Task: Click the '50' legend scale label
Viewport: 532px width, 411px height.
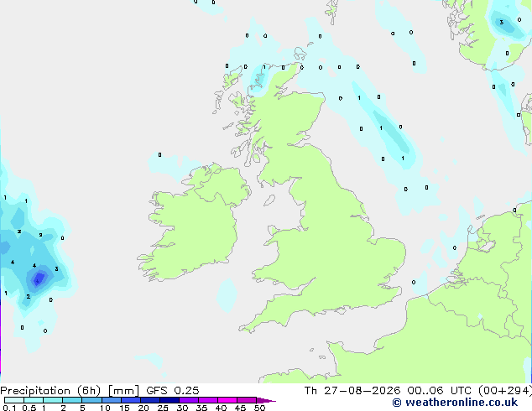Action: pyautogui.click(x=259, y=408)
